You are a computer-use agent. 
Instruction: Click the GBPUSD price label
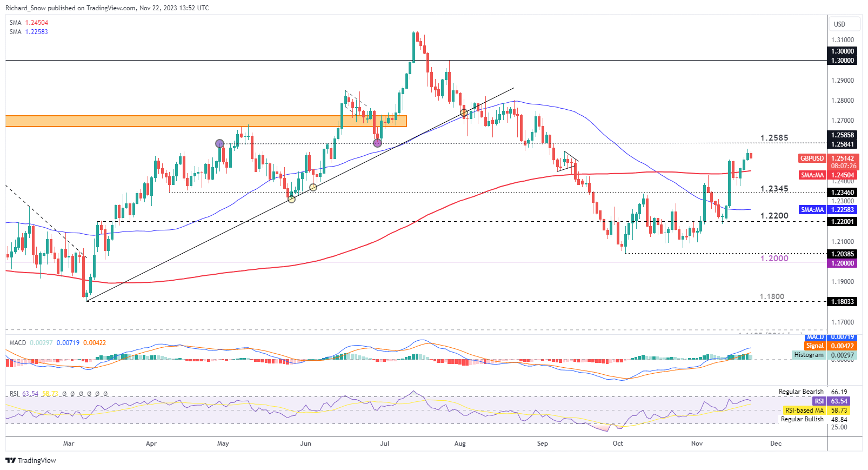pos(812,158)
